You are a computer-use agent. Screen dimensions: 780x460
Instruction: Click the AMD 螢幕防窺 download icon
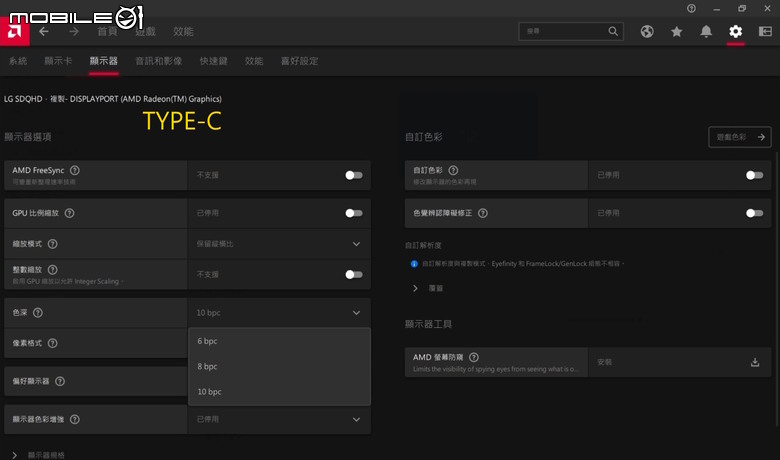755,362
